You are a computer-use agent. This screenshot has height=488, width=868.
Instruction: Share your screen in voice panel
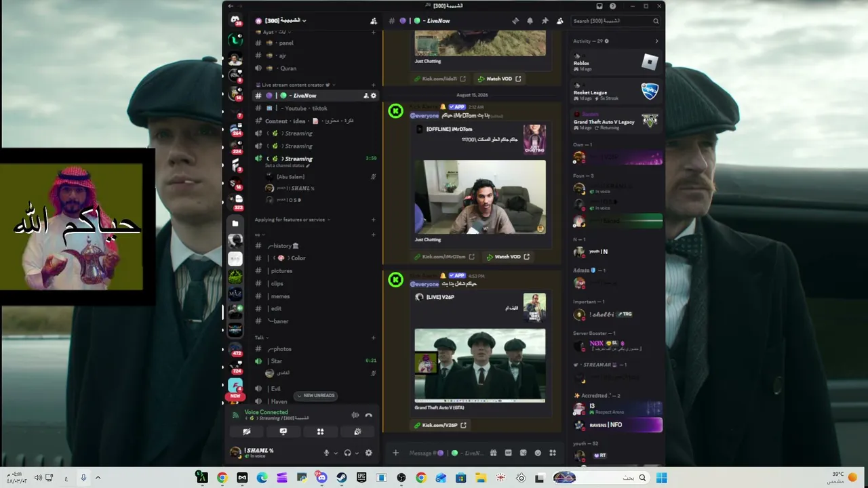pyautogui.click(x=283, y=432)
